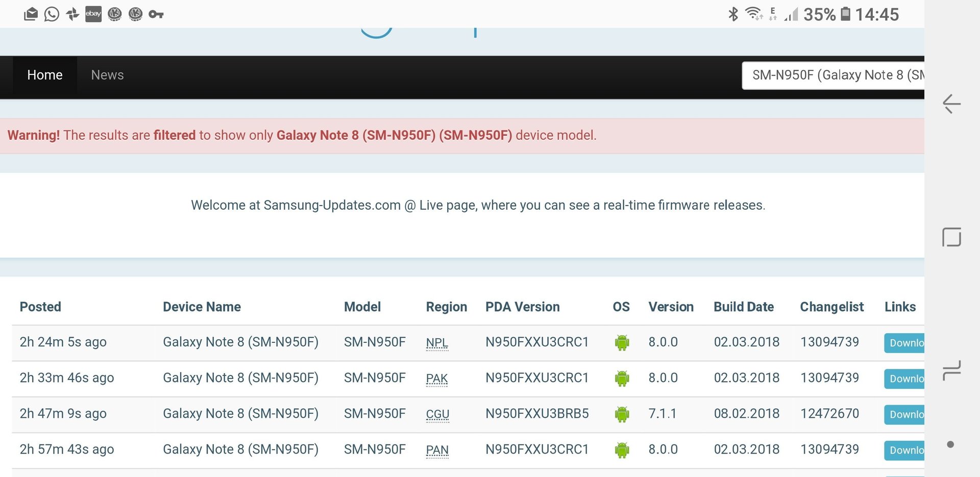The image size is (980, 477).
Task: Click the Region column header
Action: [x=447, y=307]
